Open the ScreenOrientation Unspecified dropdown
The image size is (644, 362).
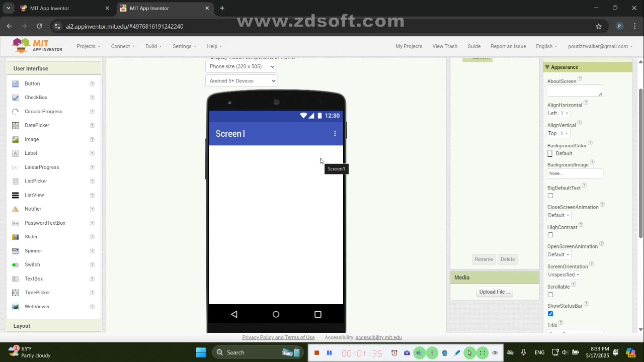click(564, 275)
